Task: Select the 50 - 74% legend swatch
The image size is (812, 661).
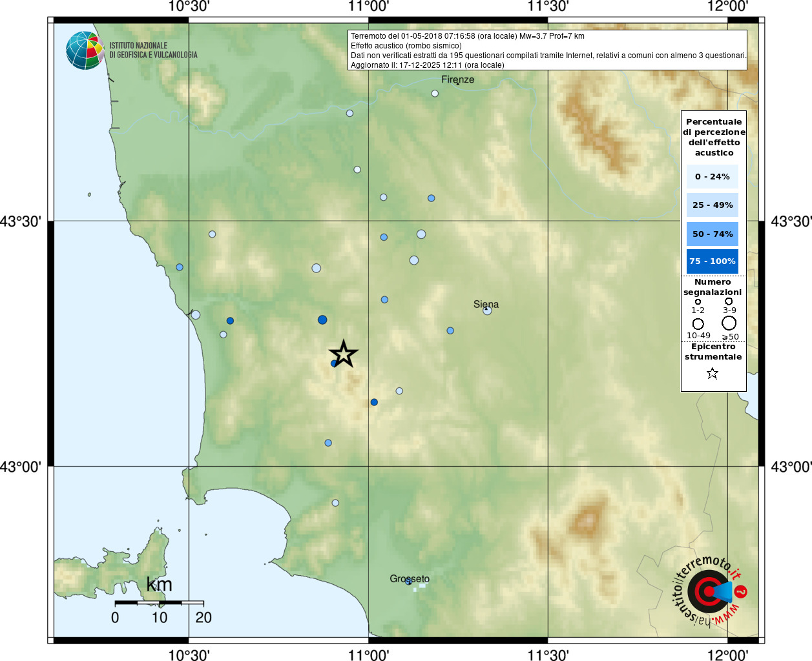Action: tap(713, 234)
